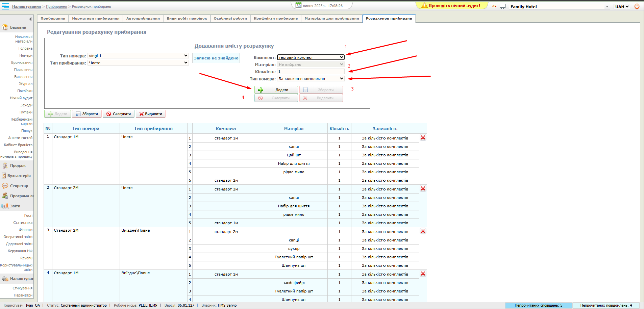
Task: Delete row 3 Стандарт 2М Виїздне\Повне with red X
Action: tap(423, 231)
